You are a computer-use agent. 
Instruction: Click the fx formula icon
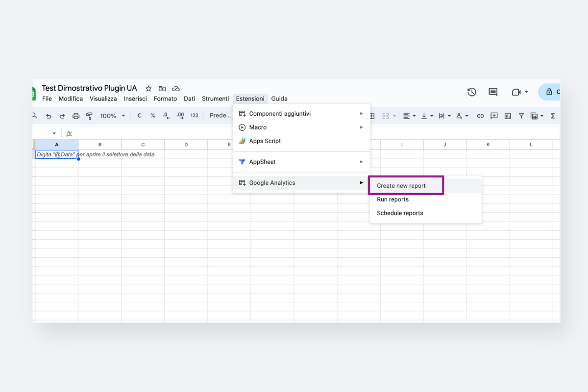(x=69, y=133)
